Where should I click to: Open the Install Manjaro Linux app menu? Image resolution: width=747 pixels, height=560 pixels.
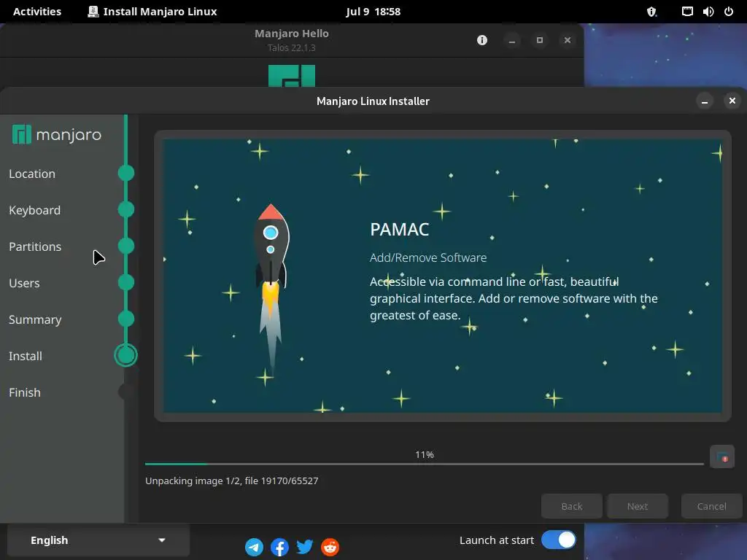point(152,12)
